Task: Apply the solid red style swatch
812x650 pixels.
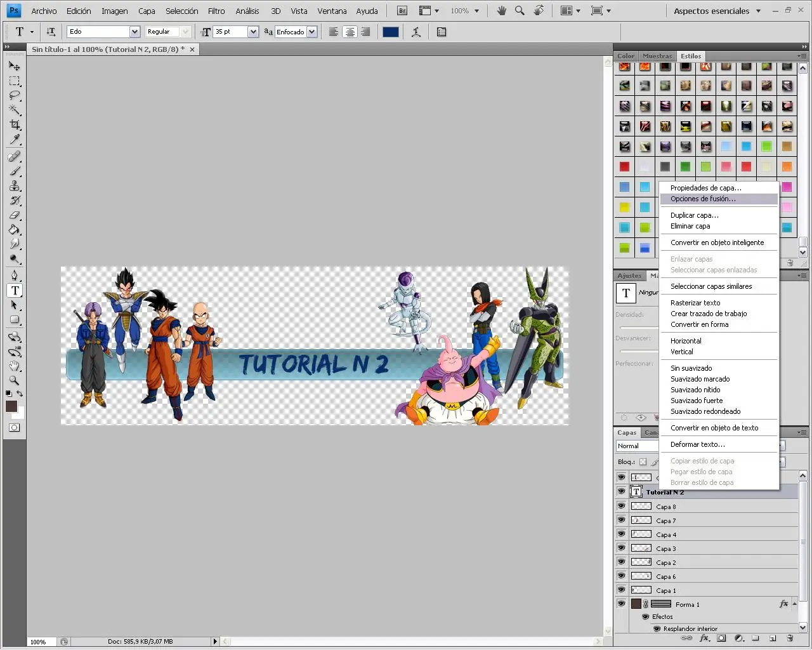Action: click(625, 167)
